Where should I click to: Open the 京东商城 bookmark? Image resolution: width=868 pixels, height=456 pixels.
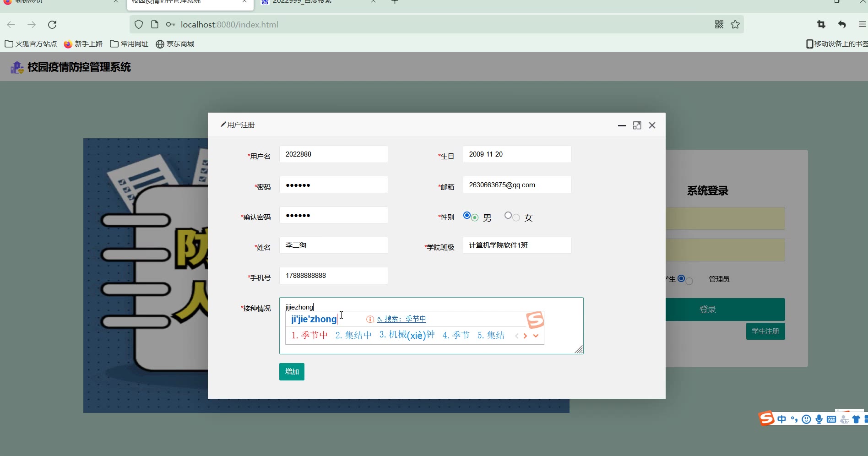[x=175, y=44]
